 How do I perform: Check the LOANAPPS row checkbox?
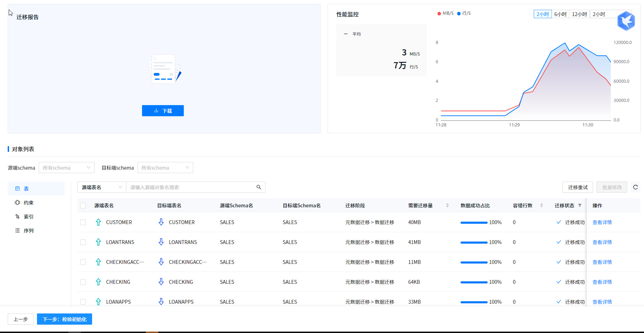click(x=83, y=302)
